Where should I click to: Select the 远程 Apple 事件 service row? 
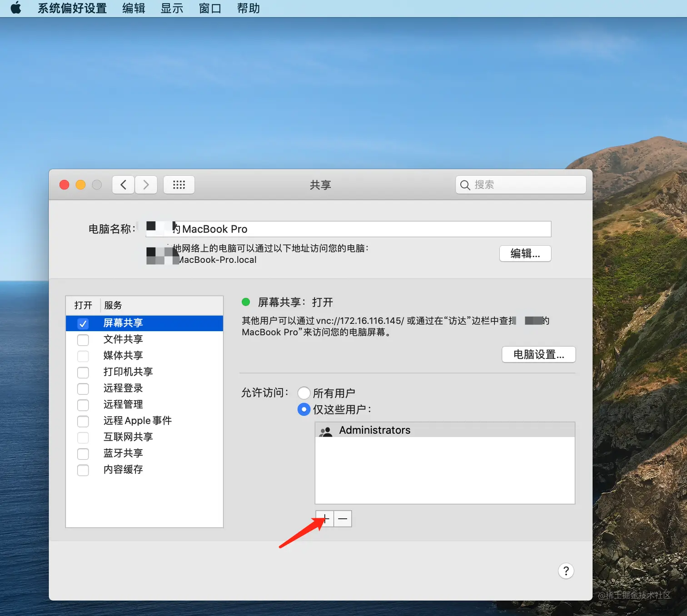coord(144,421)
